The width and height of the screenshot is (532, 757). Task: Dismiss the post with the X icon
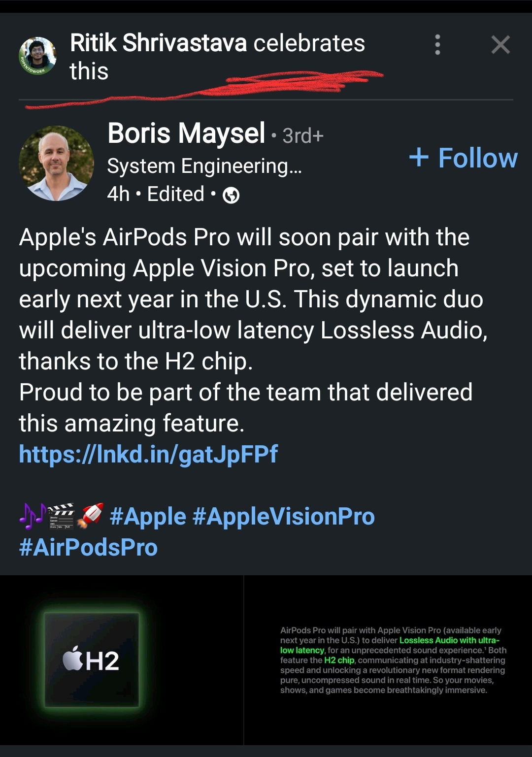pos(500,45)
